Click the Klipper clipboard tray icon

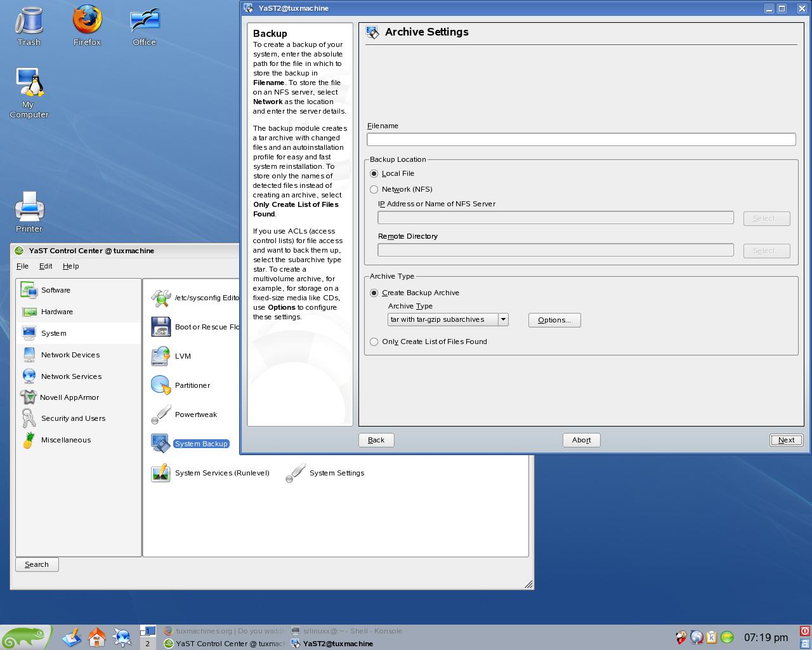(712, 637)
